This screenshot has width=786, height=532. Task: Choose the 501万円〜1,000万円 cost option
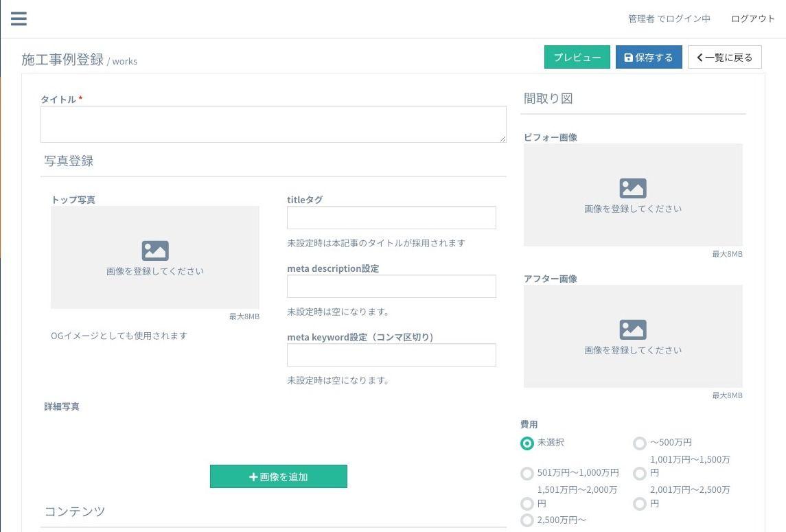527,474
